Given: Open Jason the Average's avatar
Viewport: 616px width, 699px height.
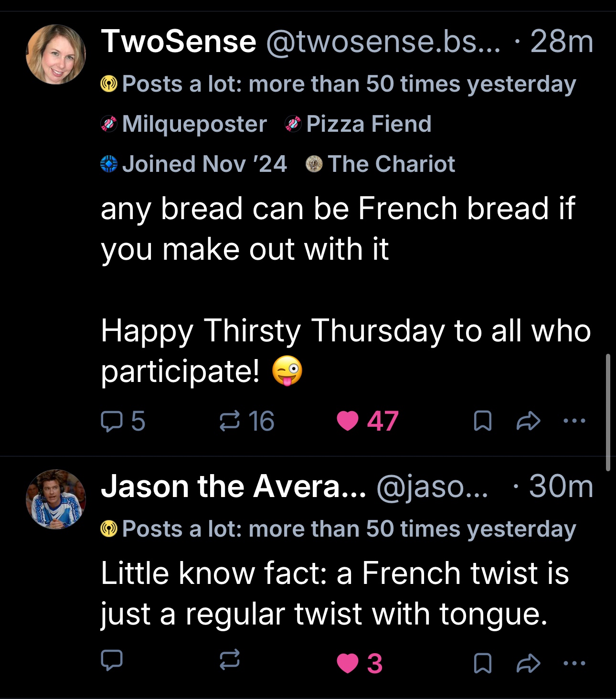Looking at the screenshot, I should (x=56, y=499).
